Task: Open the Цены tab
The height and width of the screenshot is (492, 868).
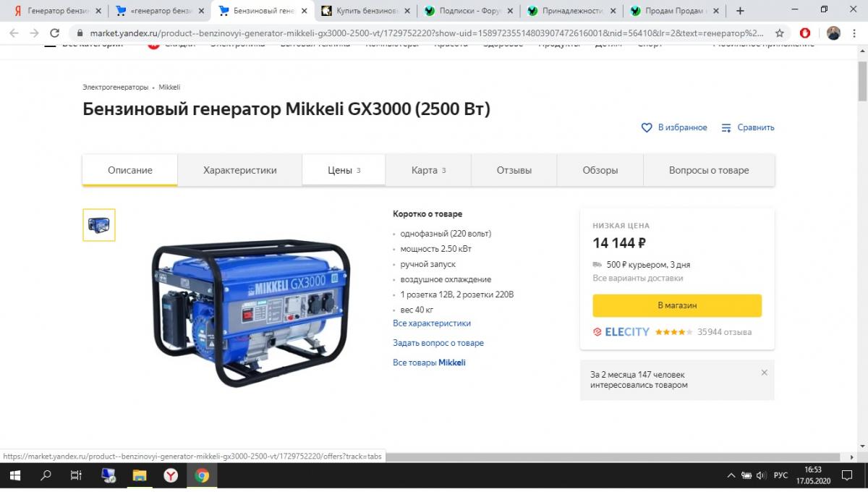Action: [x=344, y=170]
